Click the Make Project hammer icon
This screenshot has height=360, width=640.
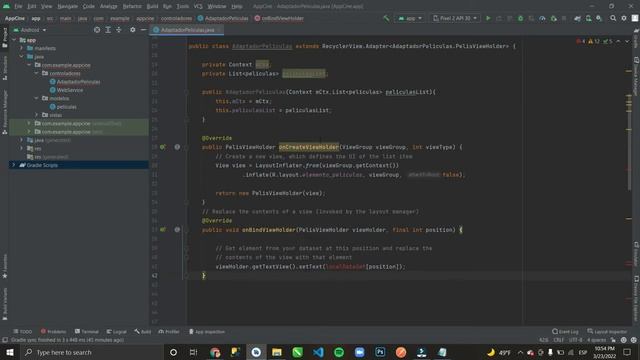pyautogui.click(x=386, y=18)
